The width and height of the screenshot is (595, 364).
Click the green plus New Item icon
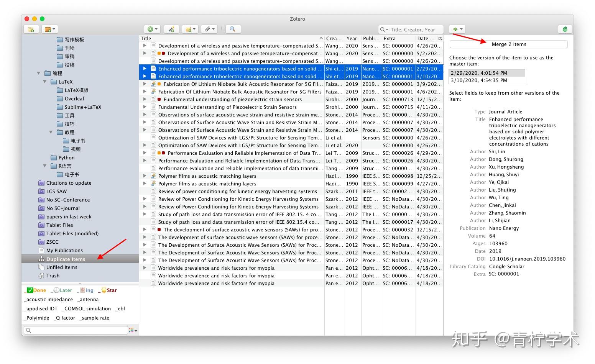tap(152, 29)
